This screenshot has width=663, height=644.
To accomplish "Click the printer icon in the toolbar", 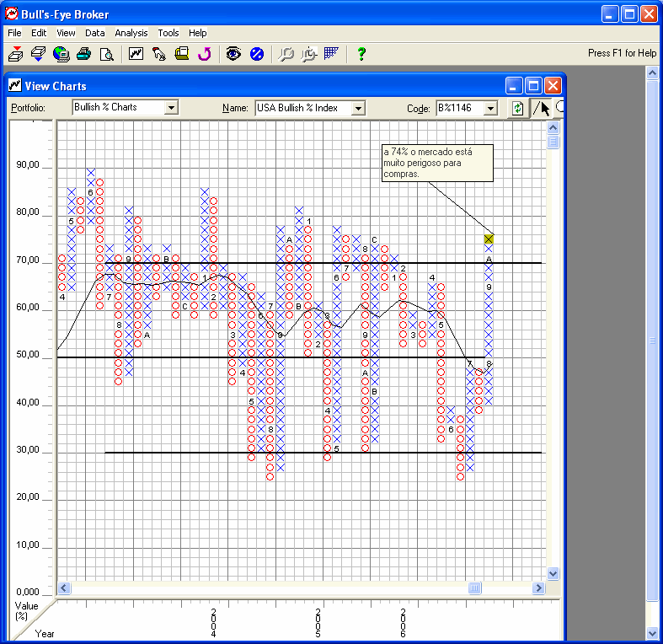I will 83,54.
